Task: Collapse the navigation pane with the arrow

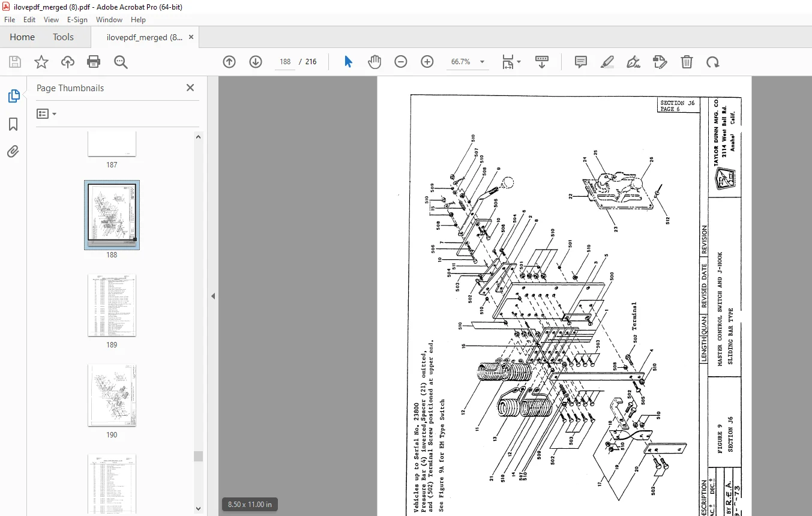Action: (213, 296)
